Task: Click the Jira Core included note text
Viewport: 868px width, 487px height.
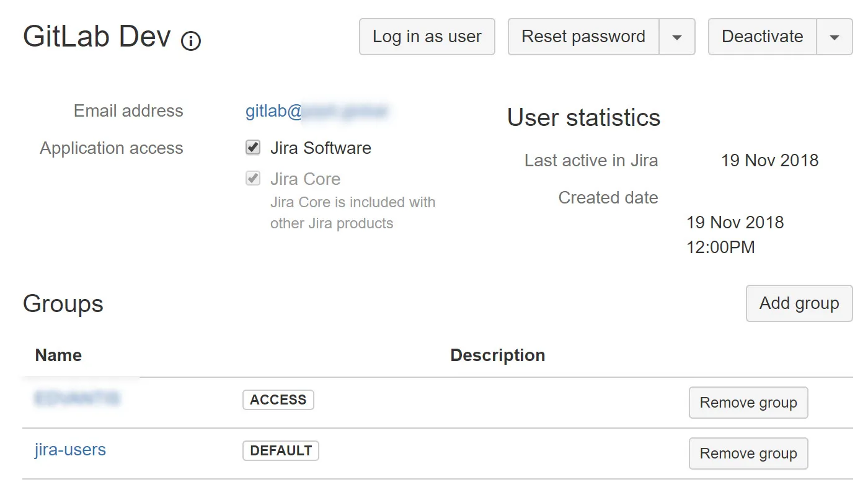Action: (x=353, y=213)
